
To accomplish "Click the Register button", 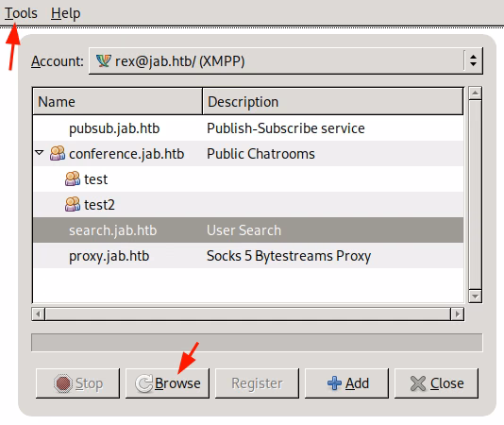I will click(x=257, y=383).
